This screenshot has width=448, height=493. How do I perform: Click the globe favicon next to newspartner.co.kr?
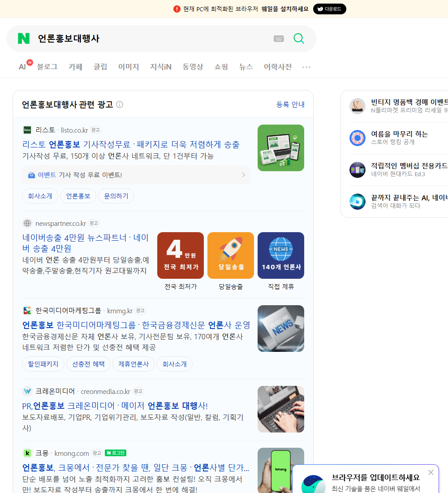pos(27,223)
